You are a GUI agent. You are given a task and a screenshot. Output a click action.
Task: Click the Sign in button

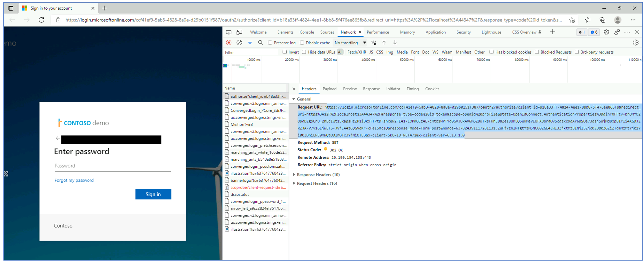click(153, 194)
